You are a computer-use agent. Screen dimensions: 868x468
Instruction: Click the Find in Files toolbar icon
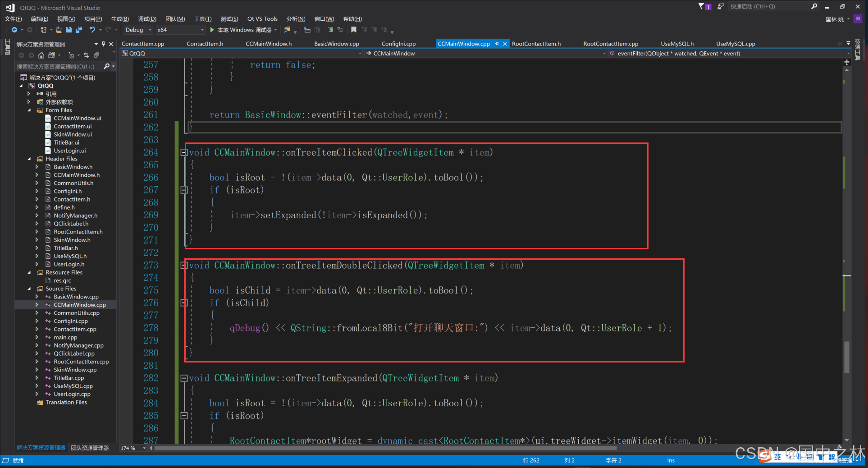click(x=287, y=30)
